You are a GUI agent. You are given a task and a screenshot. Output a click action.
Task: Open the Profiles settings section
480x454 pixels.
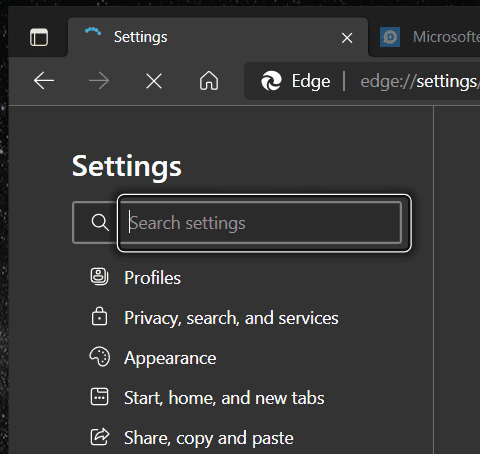(152, 277)
